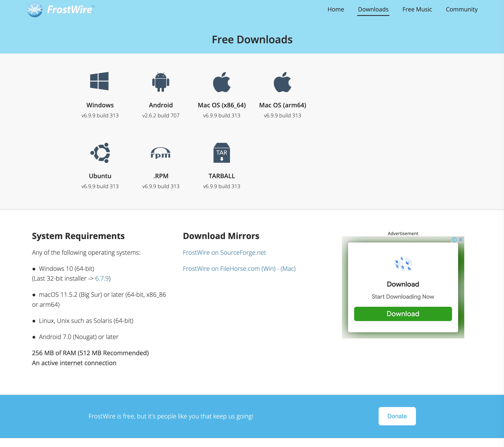Click the Windows logo download icon
Viewport: 504px width, 447px height.
[x=99, y=81]
